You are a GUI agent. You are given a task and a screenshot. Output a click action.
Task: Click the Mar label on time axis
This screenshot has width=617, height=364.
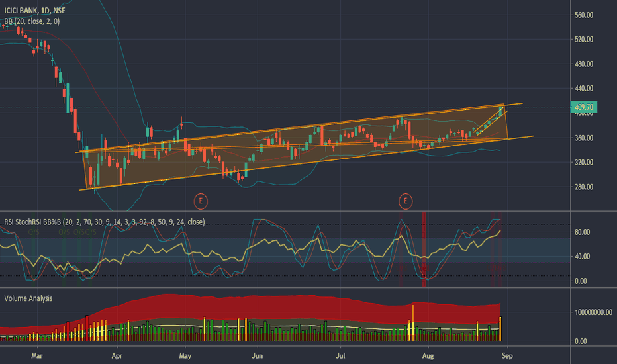click(36, 356)
